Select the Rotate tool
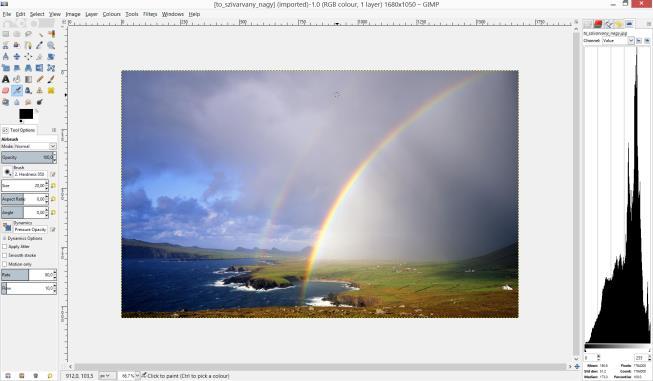653x381 pixels. [x=51, y=56]
